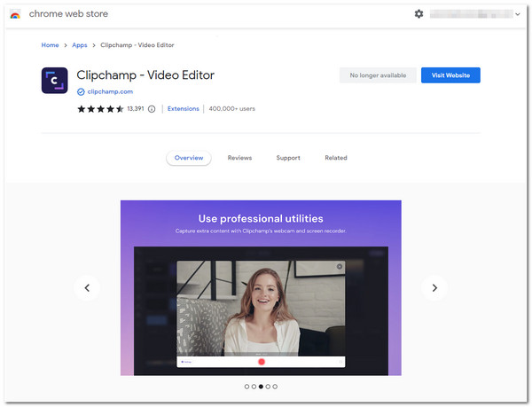Switch to the Related tab

click(336, 158)
